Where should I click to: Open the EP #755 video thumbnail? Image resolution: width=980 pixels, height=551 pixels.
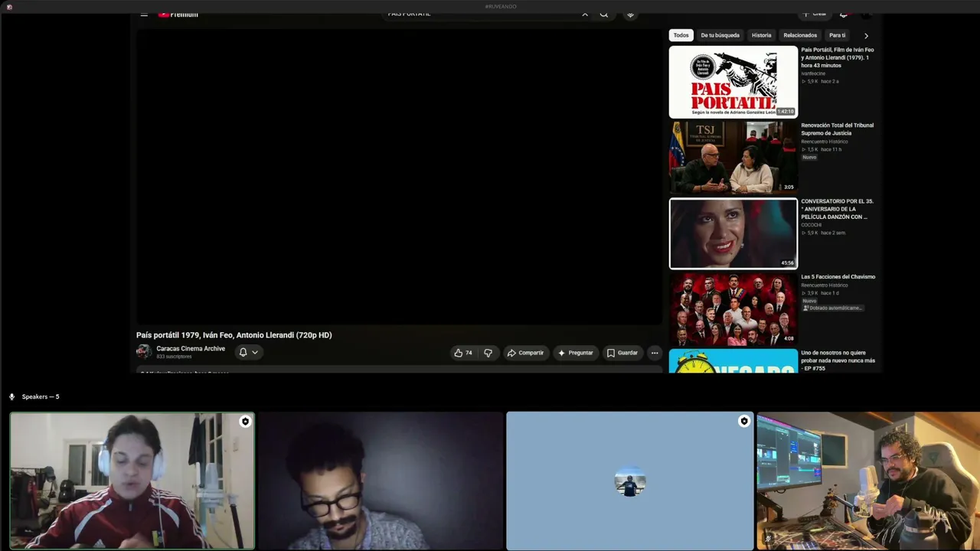click(x=733, y=361)
